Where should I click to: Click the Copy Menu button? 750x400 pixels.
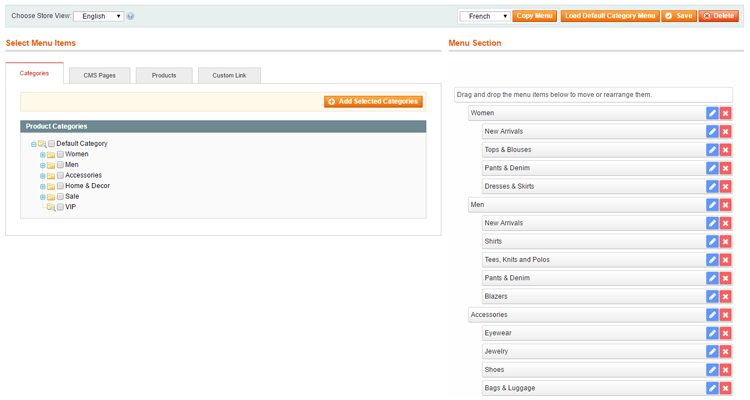(x=535, y=16)
